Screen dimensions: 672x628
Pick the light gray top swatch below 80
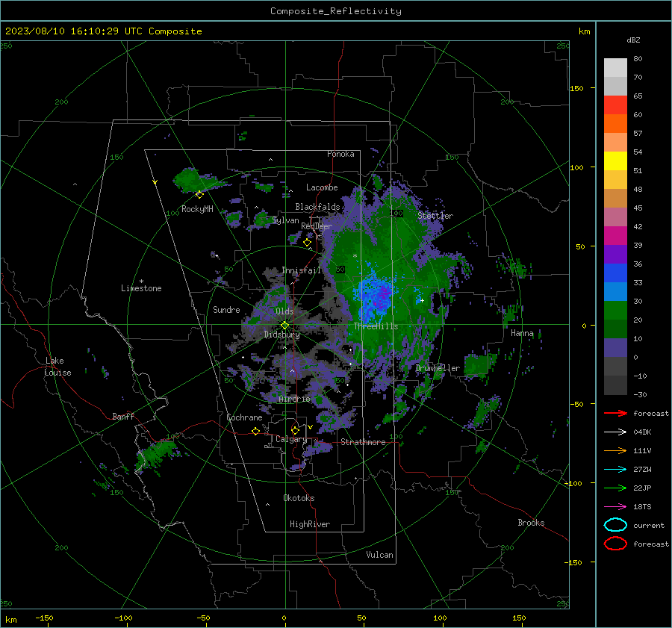[615, 67]
